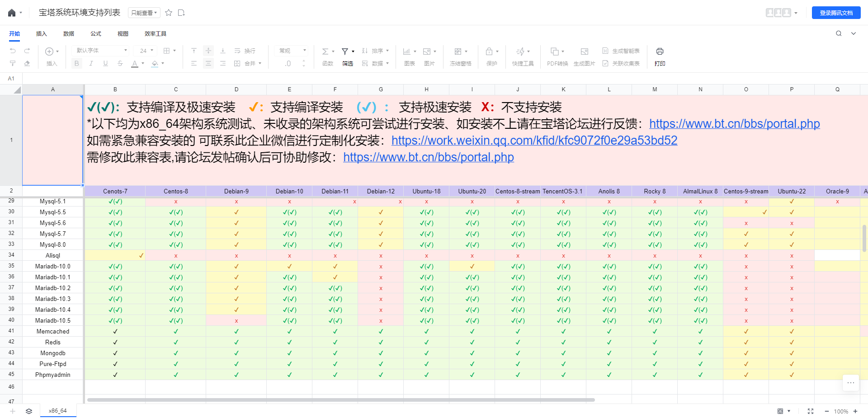Open the 只能查看 permission dropdown

point(144,13)
